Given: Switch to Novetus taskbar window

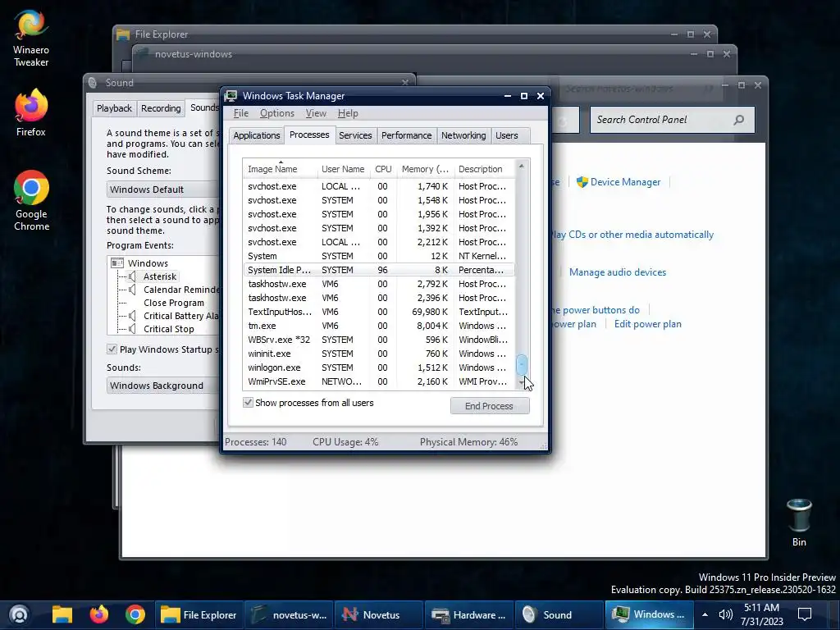Looking at the screenshot, I should [379, 614].
